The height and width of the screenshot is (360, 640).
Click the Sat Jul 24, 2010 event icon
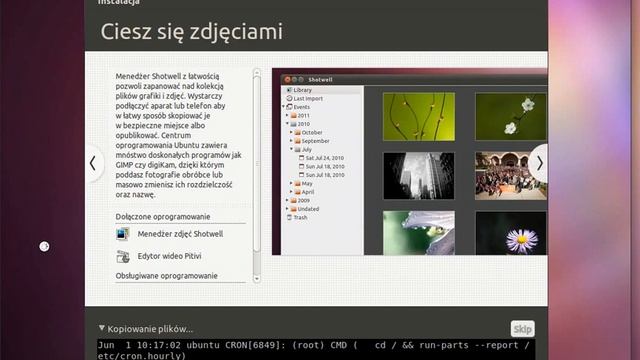(302, 158)
